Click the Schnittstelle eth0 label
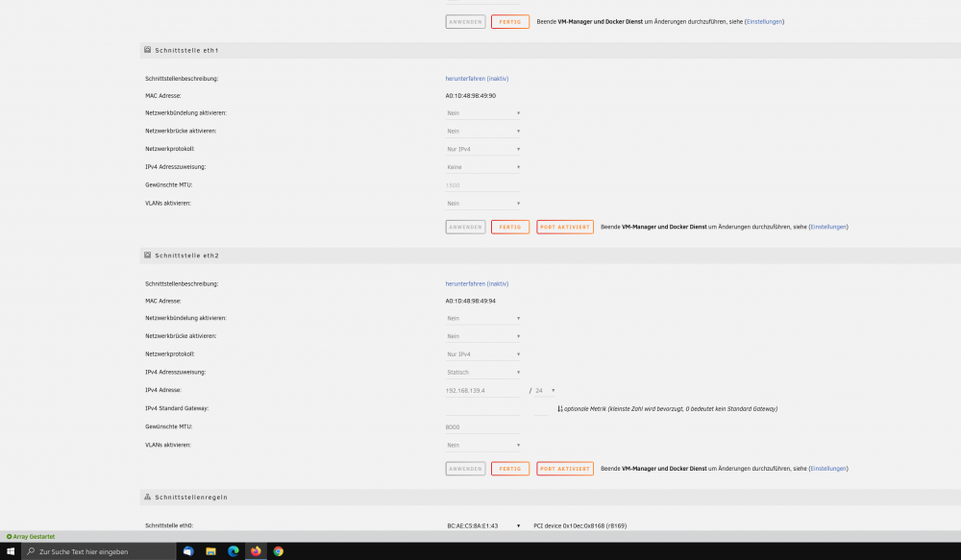The image size is (961, 560). click(169, 525)
